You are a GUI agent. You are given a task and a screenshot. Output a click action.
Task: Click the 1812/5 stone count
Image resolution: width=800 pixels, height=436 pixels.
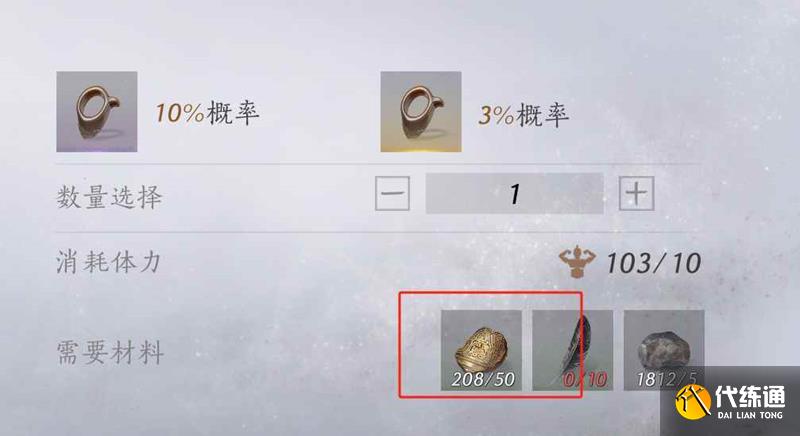click(x=666, y=379)
